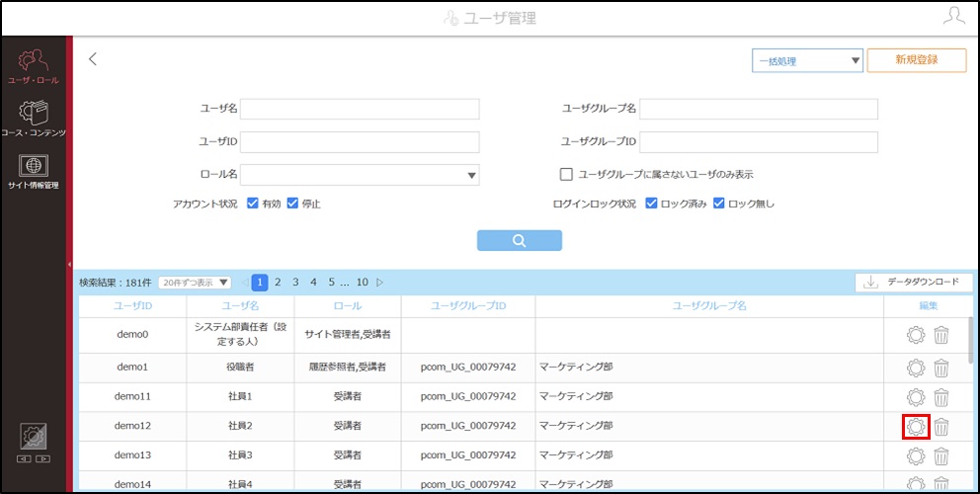Screen dimensions: 980x494
Task: Click the user profile icon at top right
Action: pyautogui.click(x=953, y=16)
